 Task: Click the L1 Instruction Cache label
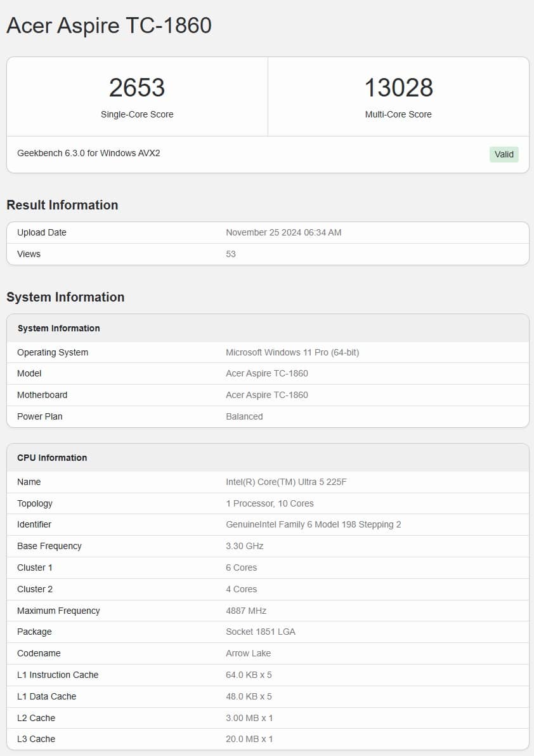[x=58, y=675]
